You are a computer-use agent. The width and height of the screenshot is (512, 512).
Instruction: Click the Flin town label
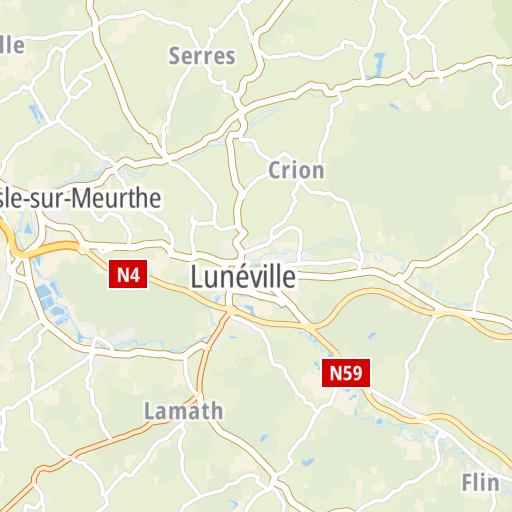(480, 482)
